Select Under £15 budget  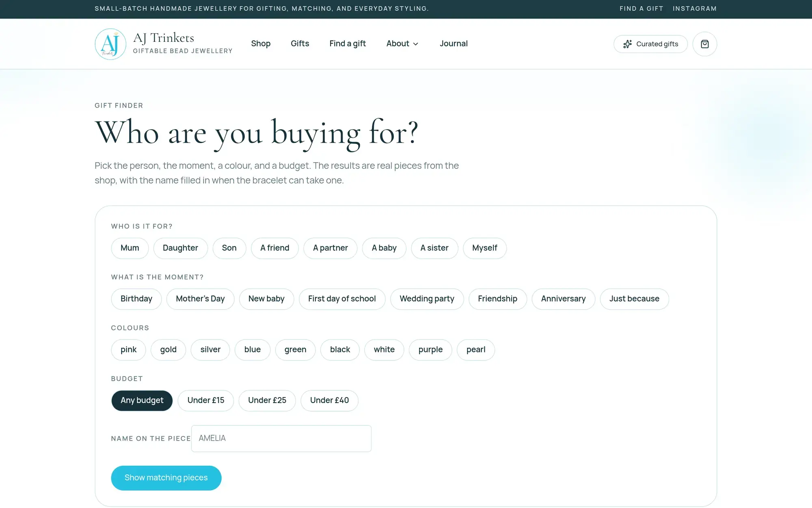pos(206,400)
